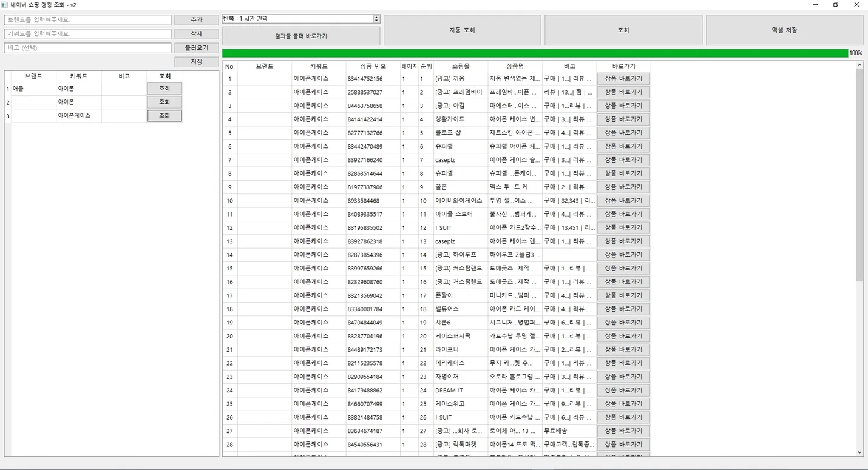868x470 pixels.
Task: Click the 바로가기 column header
Action: (x=623, y=66)
